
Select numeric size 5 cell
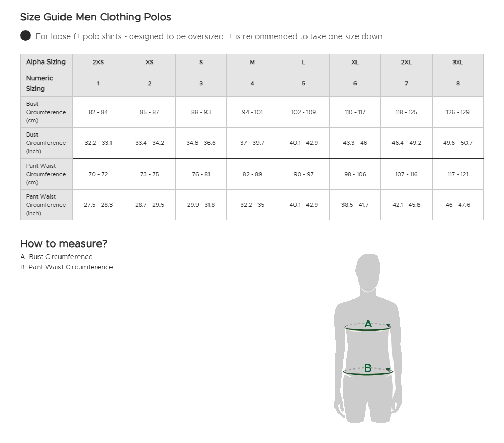303,83
